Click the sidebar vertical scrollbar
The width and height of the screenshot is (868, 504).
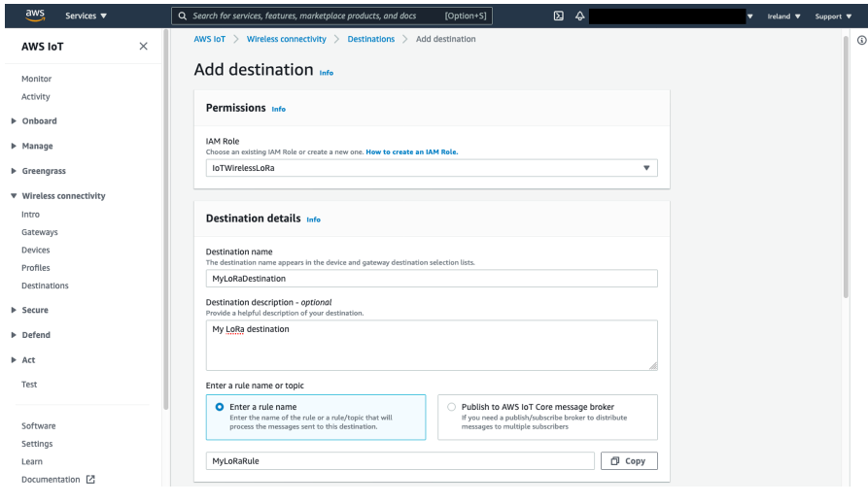click(x=165, y=218)
